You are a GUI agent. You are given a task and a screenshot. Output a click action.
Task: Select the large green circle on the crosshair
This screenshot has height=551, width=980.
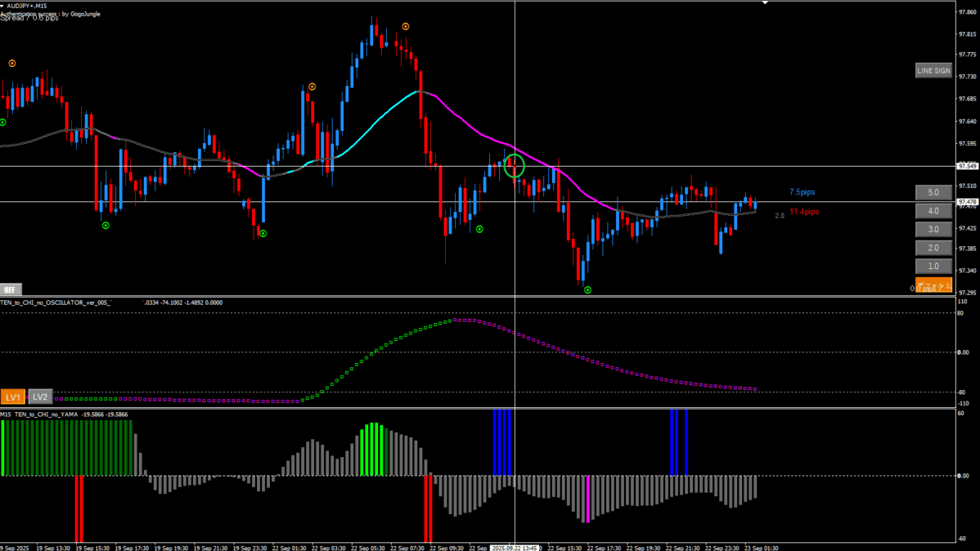pos(514,166)
